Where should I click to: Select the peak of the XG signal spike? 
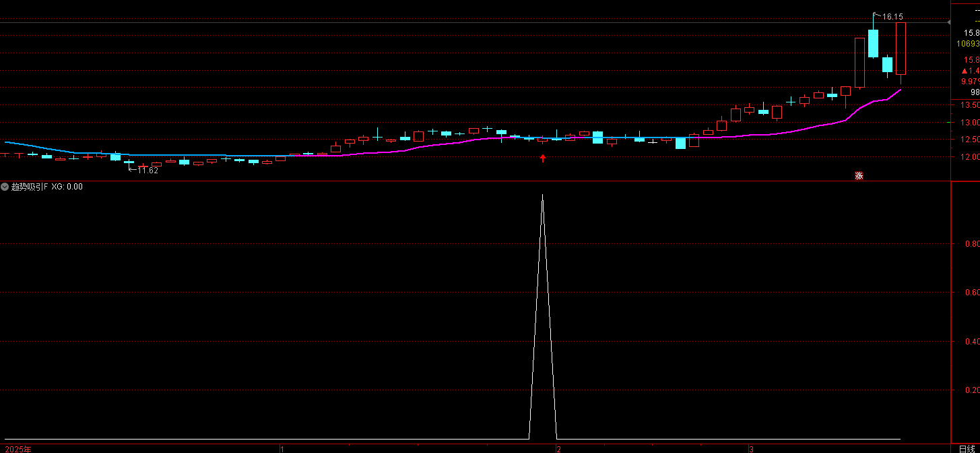(543, 195)
